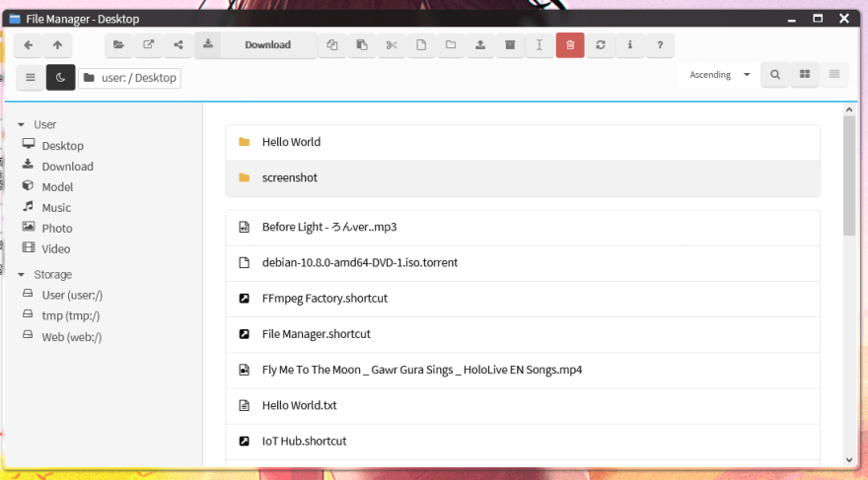Click the open folder toolbar icon
Screen dimensions: 868x480
(118, 44)
